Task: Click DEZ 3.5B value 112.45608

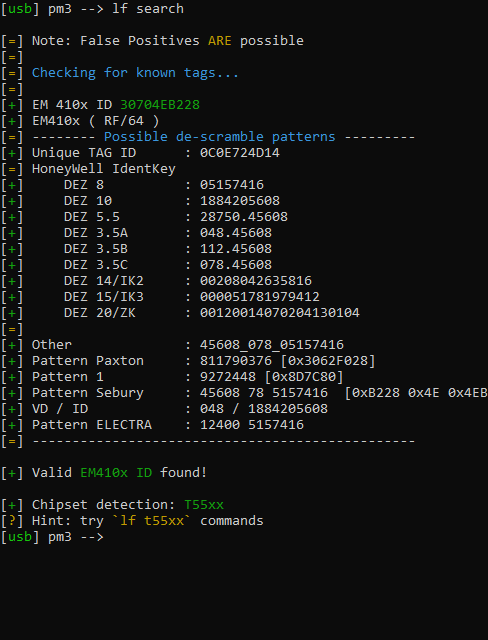Action: point(235,249)
